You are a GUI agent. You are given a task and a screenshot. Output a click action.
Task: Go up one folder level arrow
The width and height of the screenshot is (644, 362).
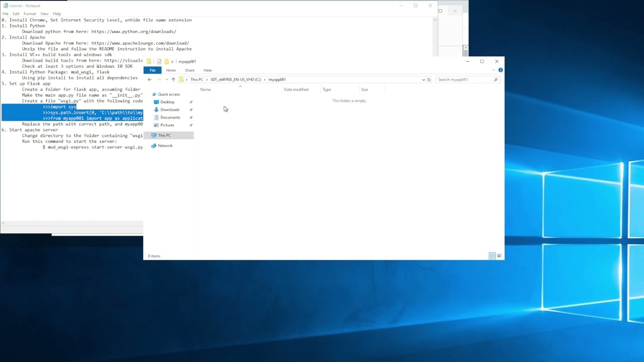173,79
